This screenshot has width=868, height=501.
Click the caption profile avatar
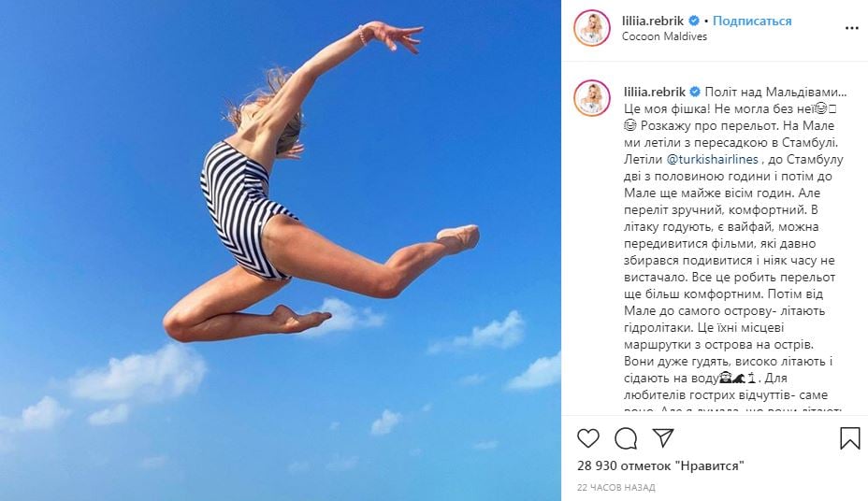[592, 98]
